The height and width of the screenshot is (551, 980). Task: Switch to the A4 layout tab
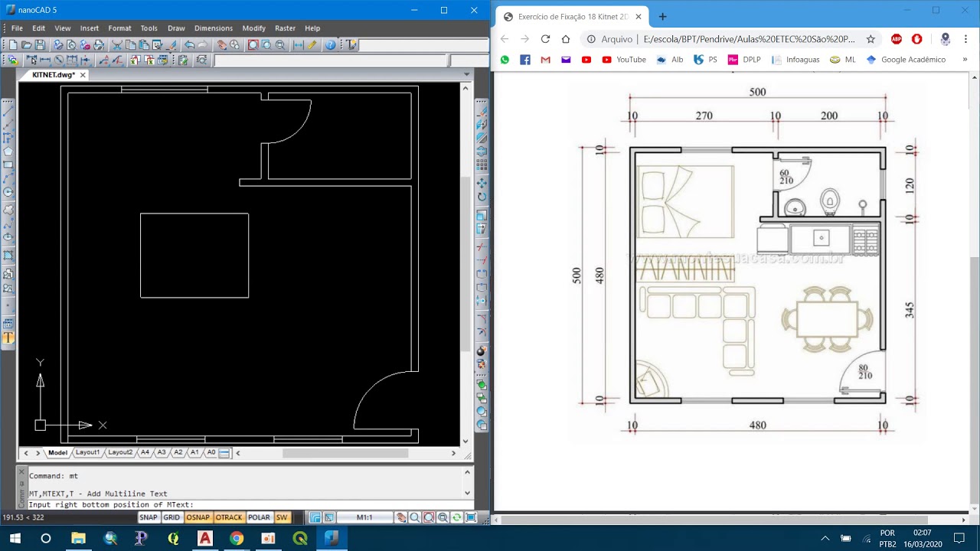tap(145, 452)
